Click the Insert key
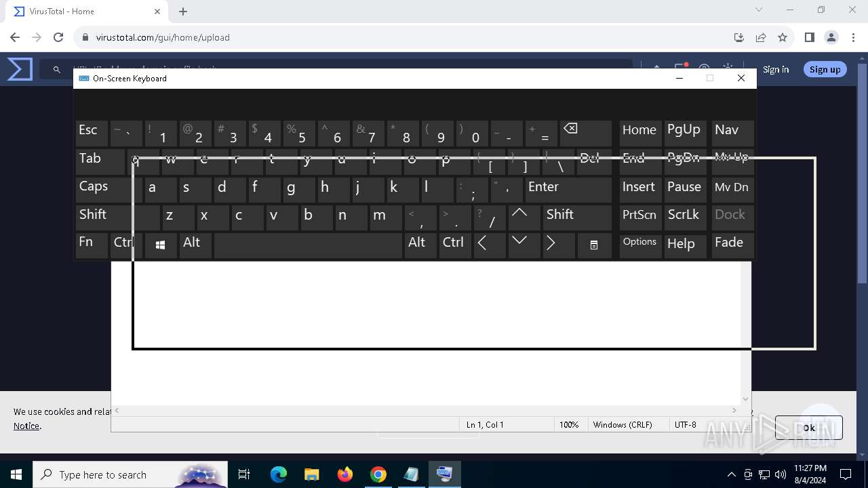 click(640, 189)
